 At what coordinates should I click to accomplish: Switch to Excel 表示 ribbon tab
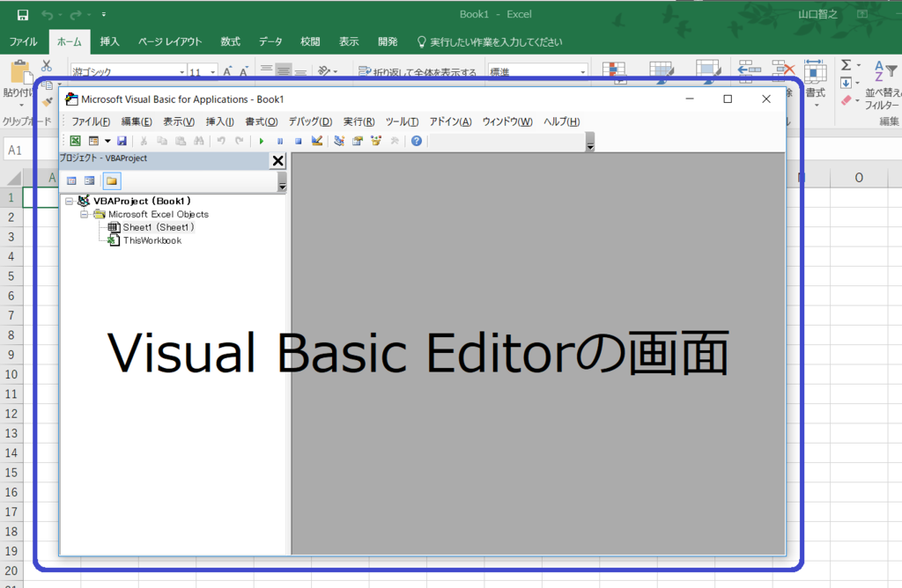click(x=349, y=41)
